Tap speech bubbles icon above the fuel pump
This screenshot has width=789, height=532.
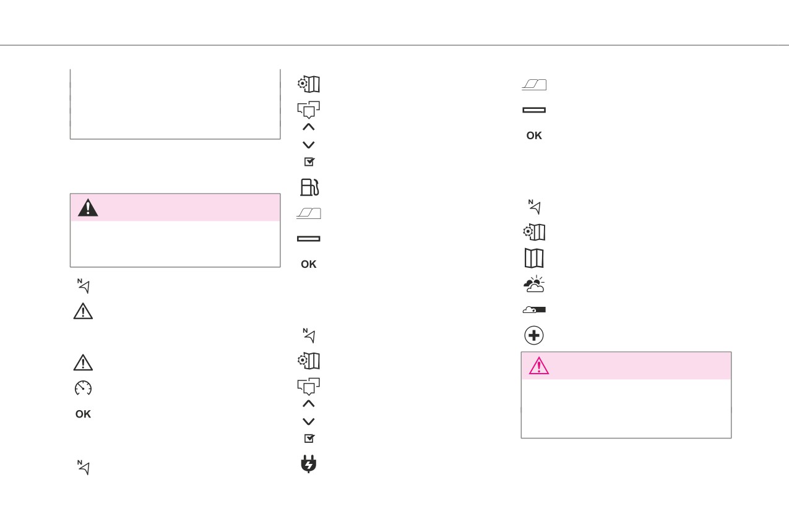click(x=309, y=109)
